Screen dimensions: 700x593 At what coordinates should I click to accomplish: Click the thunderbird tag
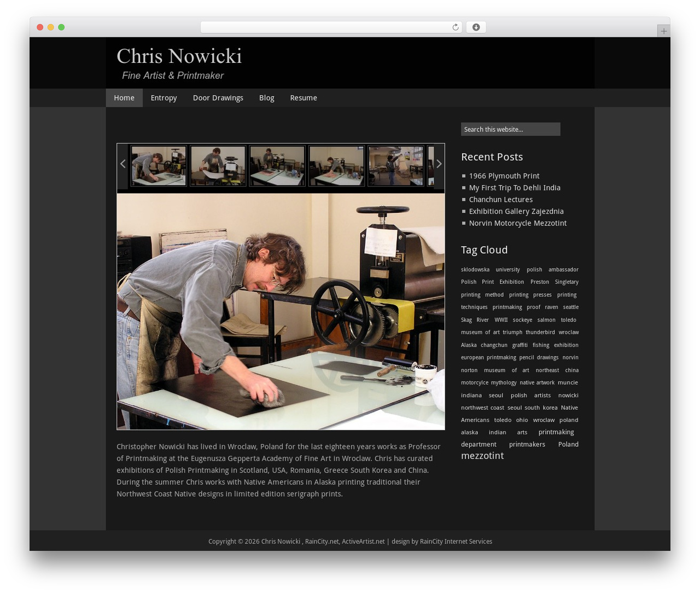(540, 333)
